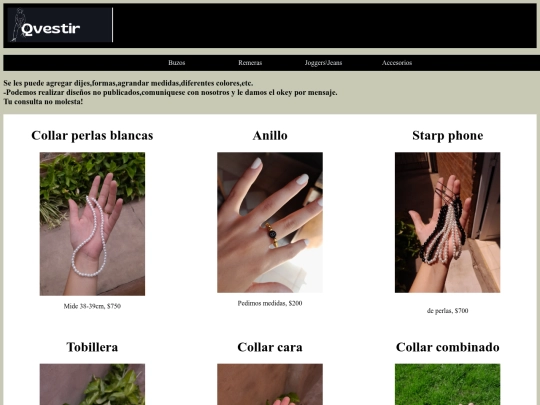Screen dimensions: 540x405
Task: Click the "Tu consulta no molesta!" line
Action: pyautogui.click(x=43, y=102)
